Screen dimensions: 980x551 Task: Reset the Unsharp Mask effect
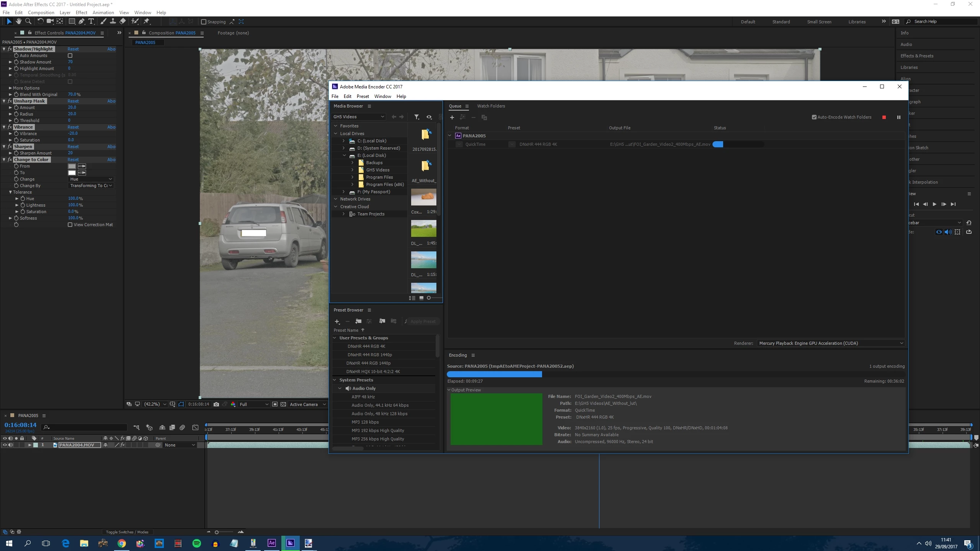pos(73,101)
